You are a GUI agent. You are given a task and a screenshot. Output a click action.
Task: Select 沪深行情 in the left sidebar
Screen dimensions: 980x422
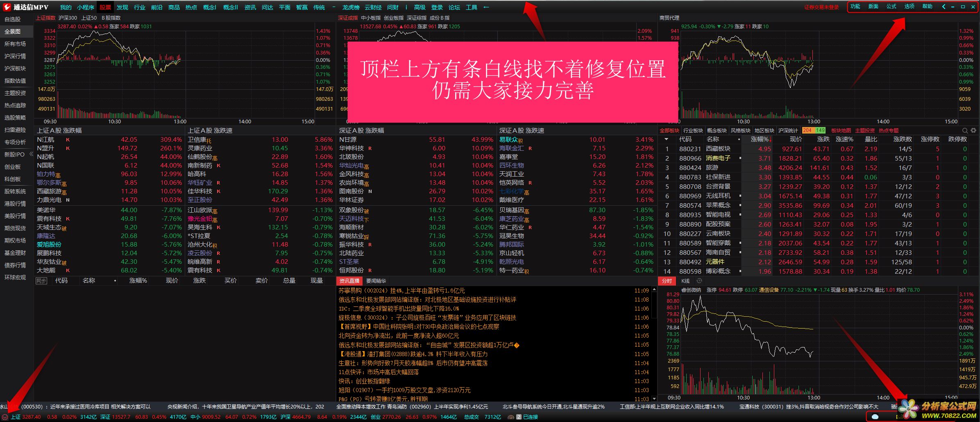(x=15, y=56)
